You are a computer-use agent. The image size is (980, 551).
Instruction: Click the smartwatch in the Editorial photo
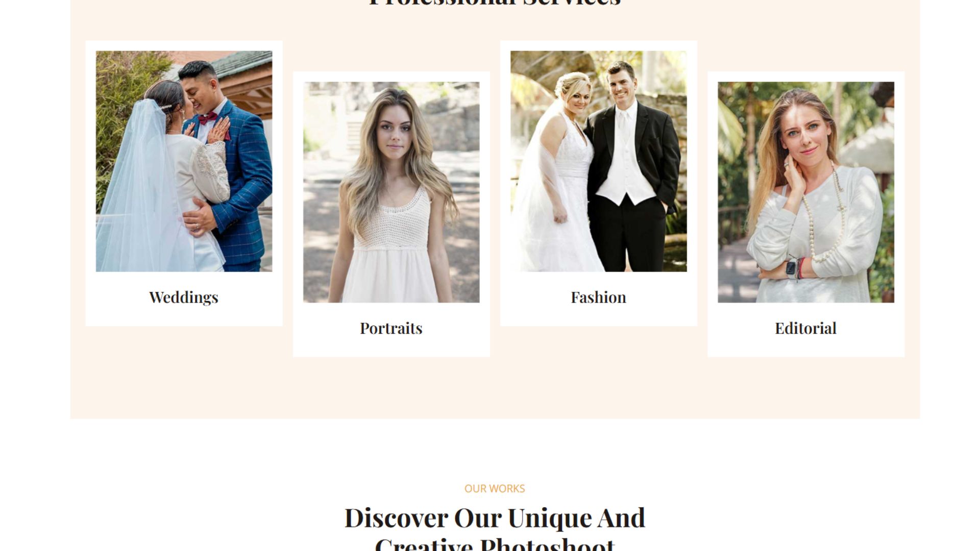coord(792,268)
